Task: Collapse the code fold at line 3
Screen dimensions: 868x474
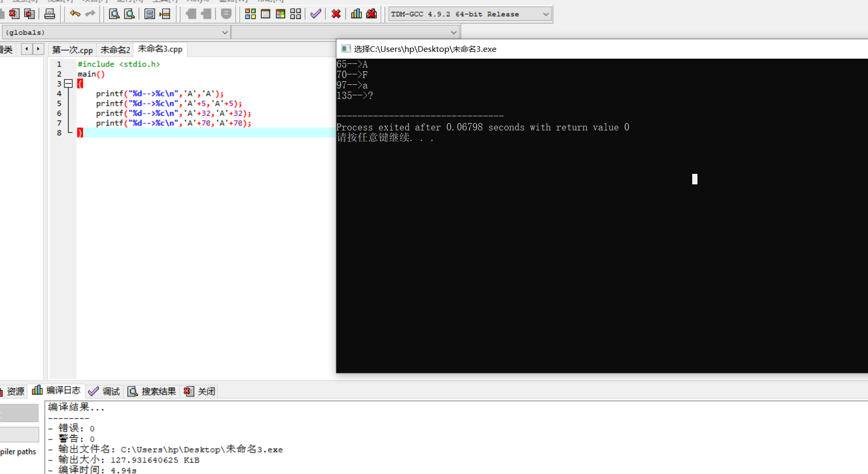Action: [68, 84]
